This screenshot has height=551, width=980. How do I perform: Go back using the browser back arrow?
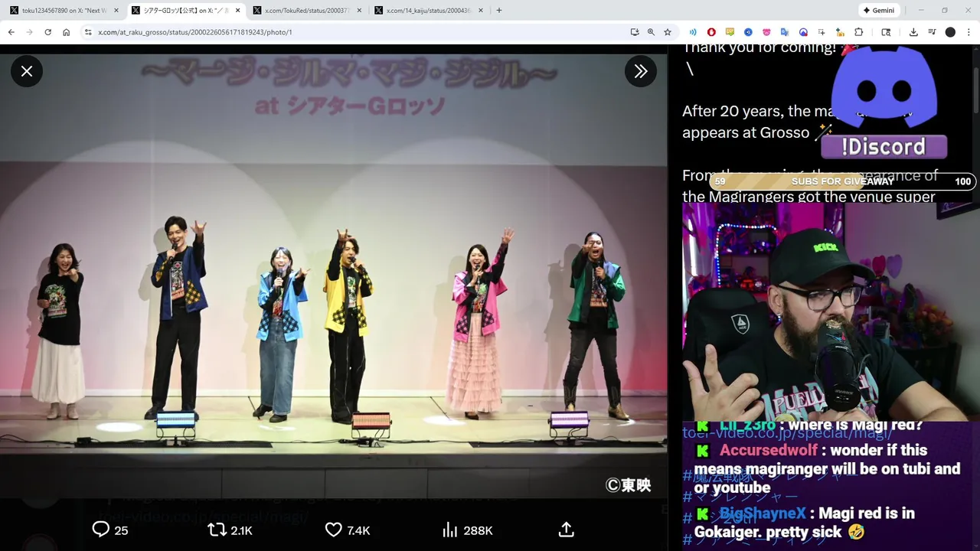[11, 32]
